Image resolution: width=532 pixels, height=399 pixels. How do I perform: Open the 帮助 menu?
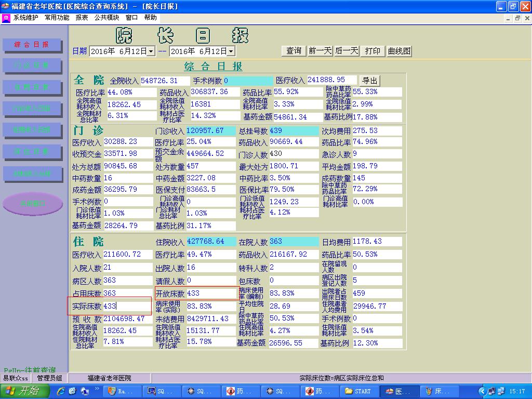[150, 18]
